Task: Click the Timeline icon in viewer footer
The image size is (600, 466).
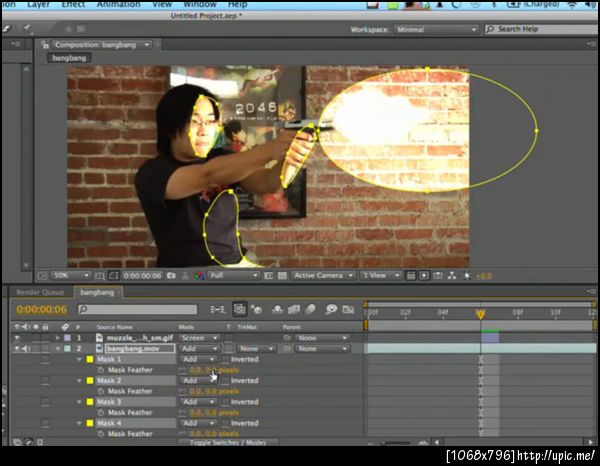Action: 438,275
